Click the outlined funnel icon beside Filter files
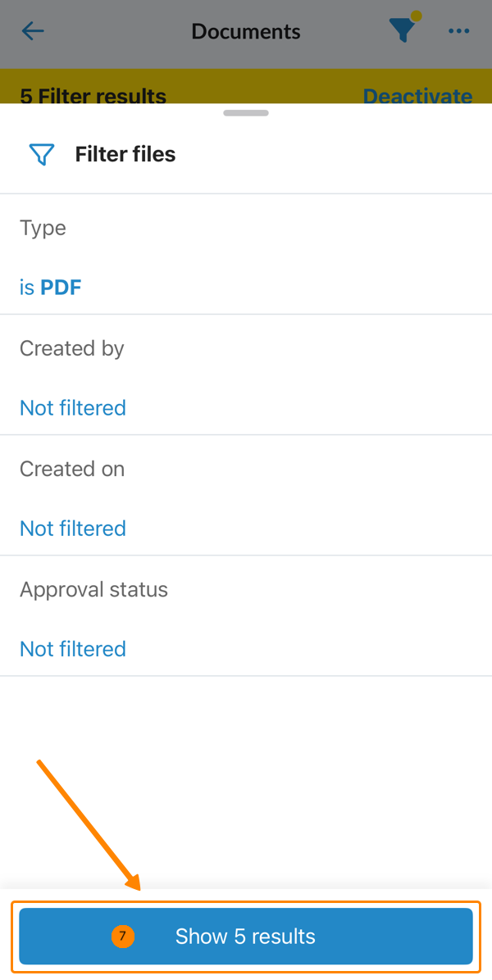Image resolution: width=492 pixels, height=980 pixels. click(41, 155)
